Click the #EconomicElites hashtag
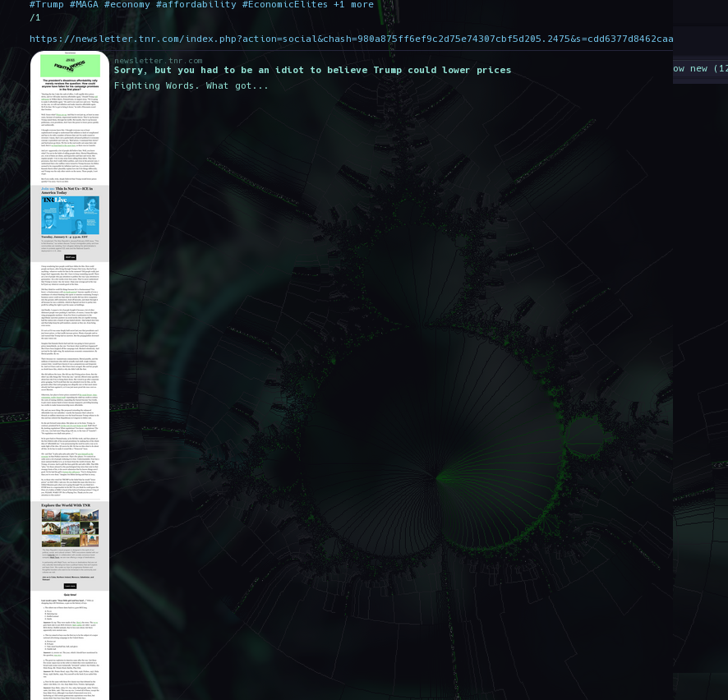Image resolution: width=728 pixels, height=700 pixels. point(284,5)
